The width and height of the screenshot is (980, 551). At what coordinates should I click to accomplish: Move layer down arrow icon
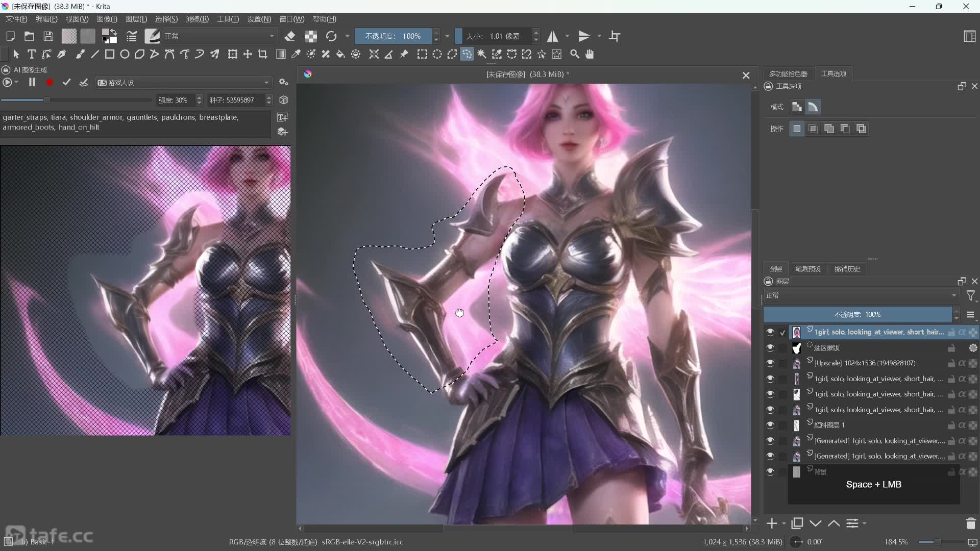point(816,523)
